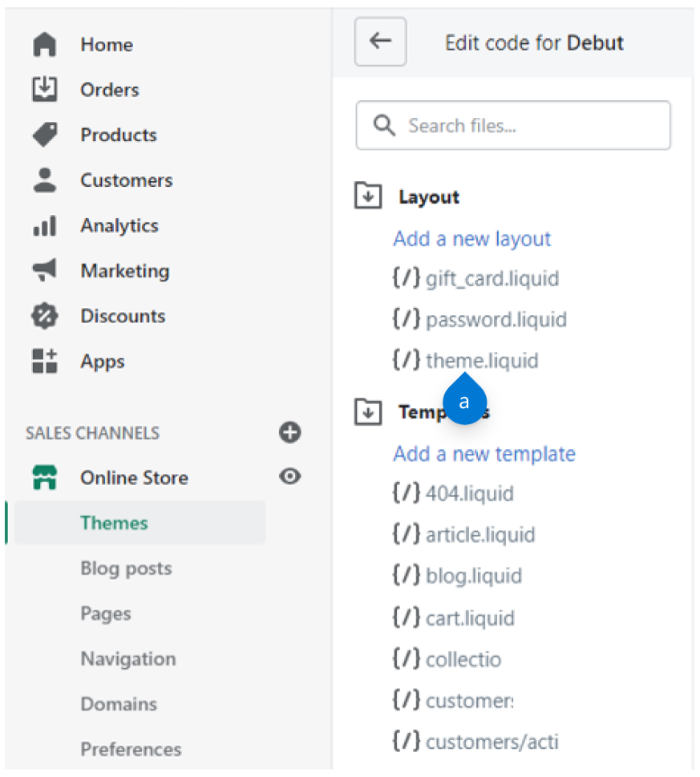
Task: View online store via eye icon
Action: [289, 476]
